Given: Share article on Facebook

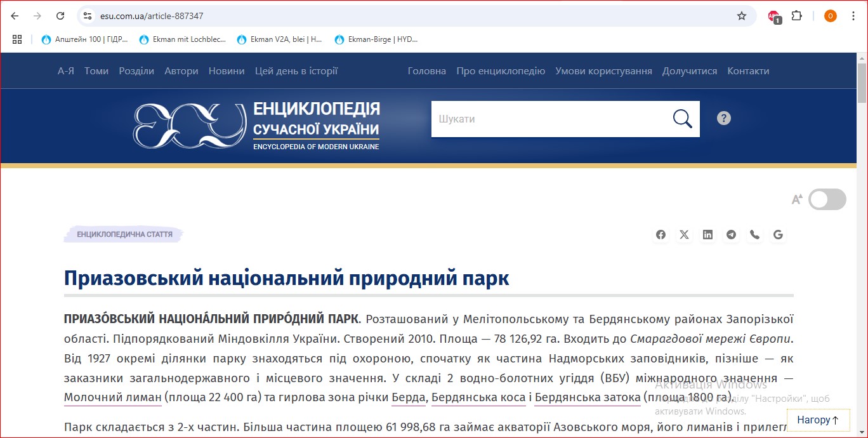Looking at the screenshot, I should click(661, 234).
